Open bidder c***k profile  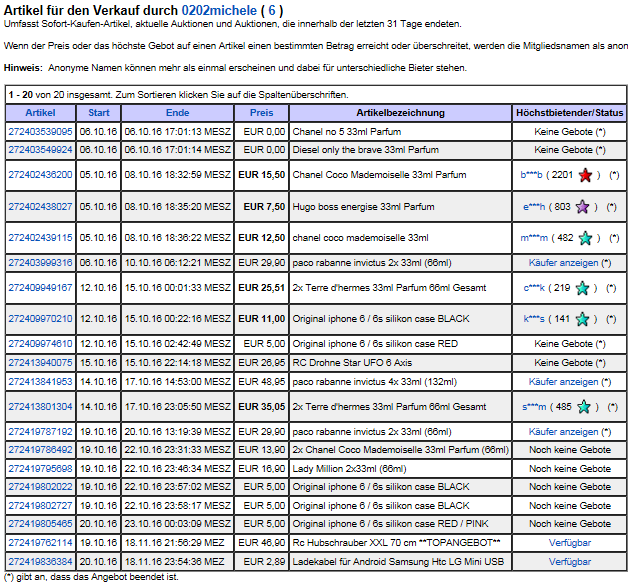(534, 288)
